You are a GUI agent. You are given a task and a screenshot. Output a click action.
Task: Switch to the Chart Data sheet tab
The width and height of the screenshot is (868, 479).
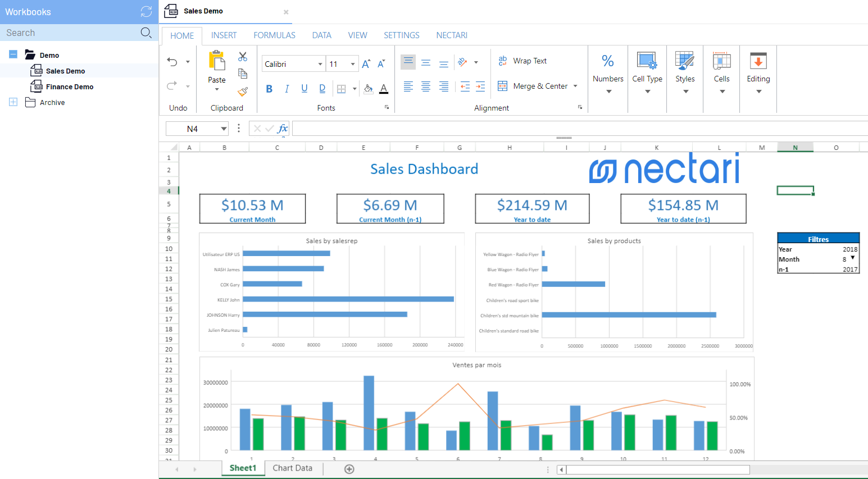[x=292, y=468]
